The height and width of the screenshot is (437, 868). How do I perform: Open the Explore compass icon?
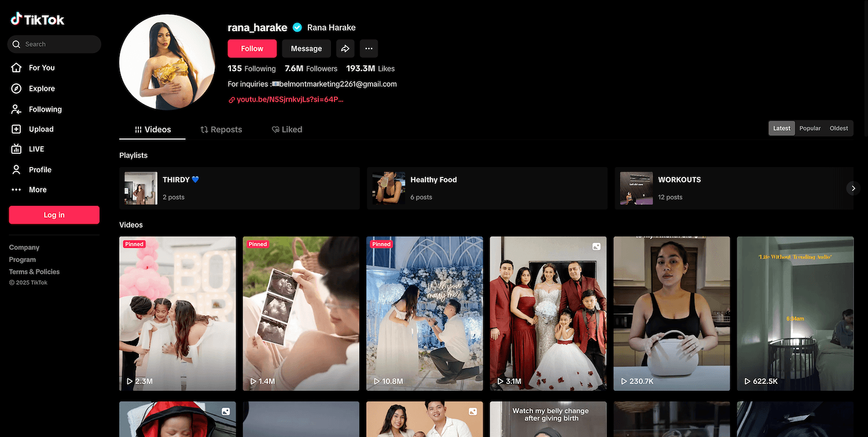coord(17,88)
